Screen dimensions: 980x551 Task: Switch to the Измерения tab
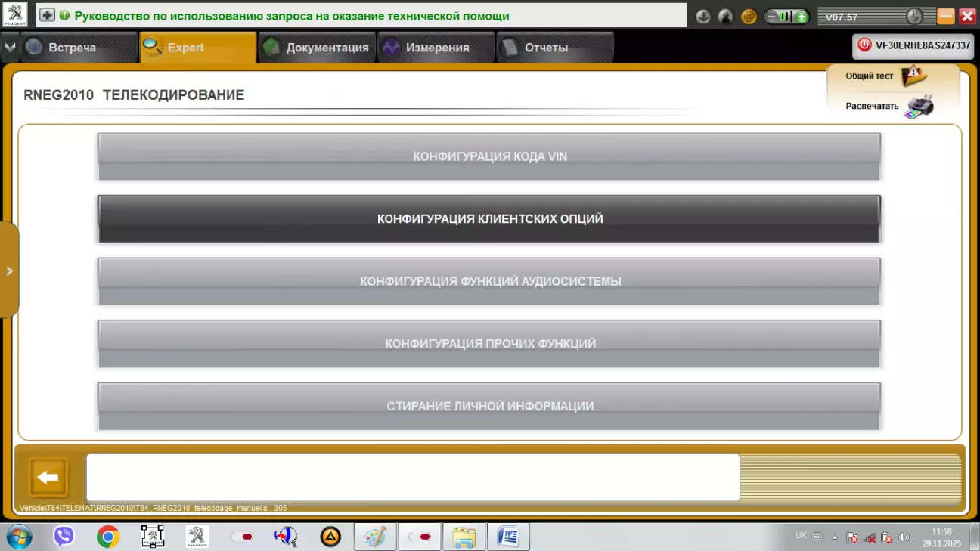click(436, 48)
